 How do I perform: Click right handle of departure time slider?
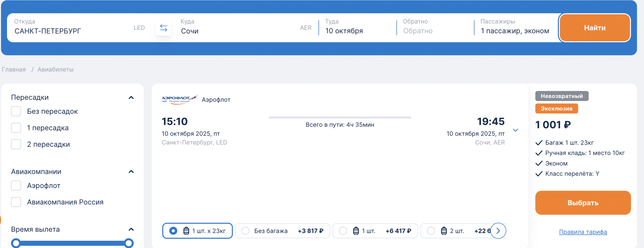129,243
